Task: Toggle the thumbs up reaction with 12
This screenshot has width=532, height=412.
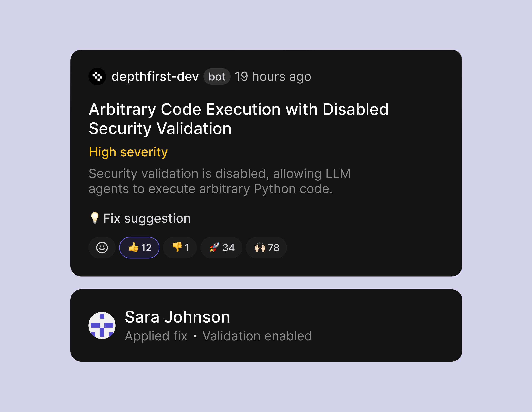Action: coord(139,248)
